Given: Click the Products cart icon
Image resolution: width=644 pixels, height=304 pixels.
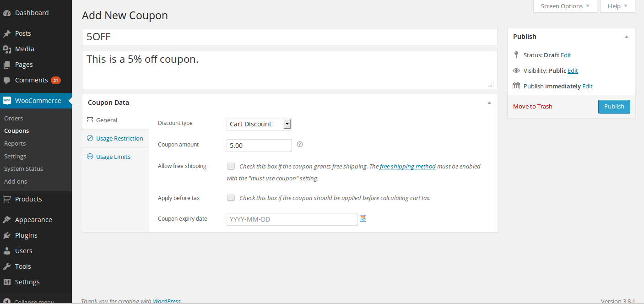Looking at the screenshot, I should (x=7, y=199).
